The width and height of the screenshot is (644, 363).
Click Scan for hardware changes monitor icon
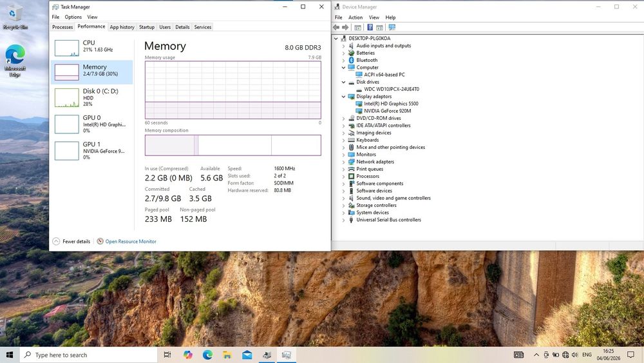pos(392,27)
